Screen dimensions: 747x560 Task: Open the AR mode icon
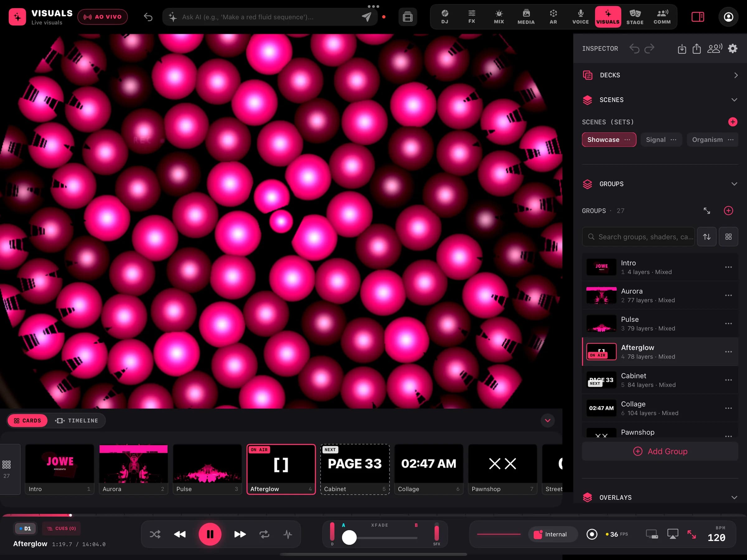click(553, 16)
